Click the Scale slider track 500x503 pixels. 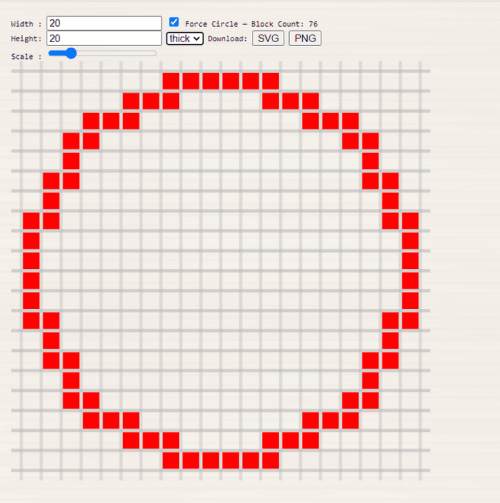tap(103, 53)
